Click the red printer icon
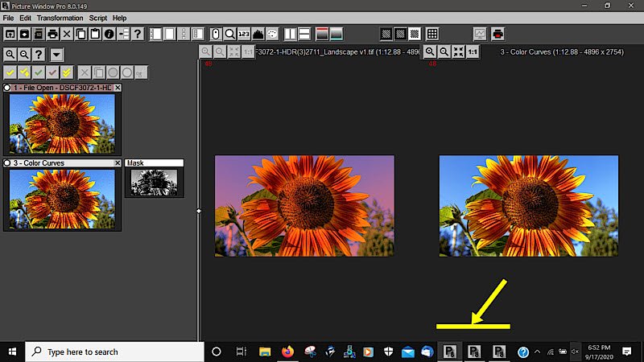644x362 pixels. tap(498, 34)
